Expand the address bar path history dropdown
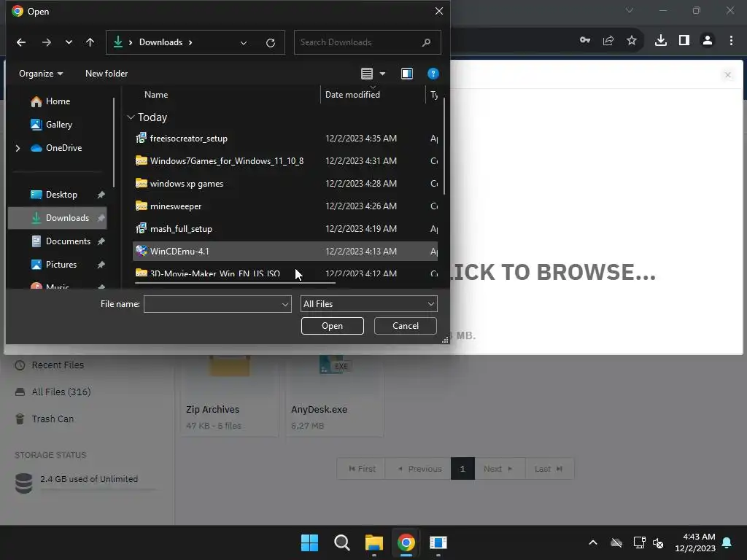The image size is (747, 560). coord(244,43)
